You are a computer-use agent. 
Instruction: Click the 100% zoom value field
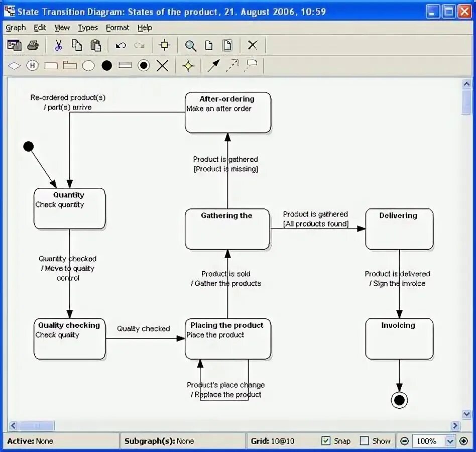click(429, 441)
